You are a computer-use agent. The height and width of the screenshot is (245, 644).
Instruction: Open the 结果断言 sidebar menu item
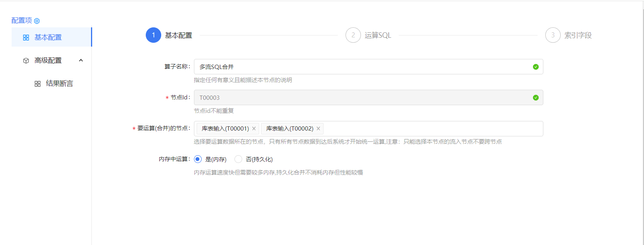point(59,84)
